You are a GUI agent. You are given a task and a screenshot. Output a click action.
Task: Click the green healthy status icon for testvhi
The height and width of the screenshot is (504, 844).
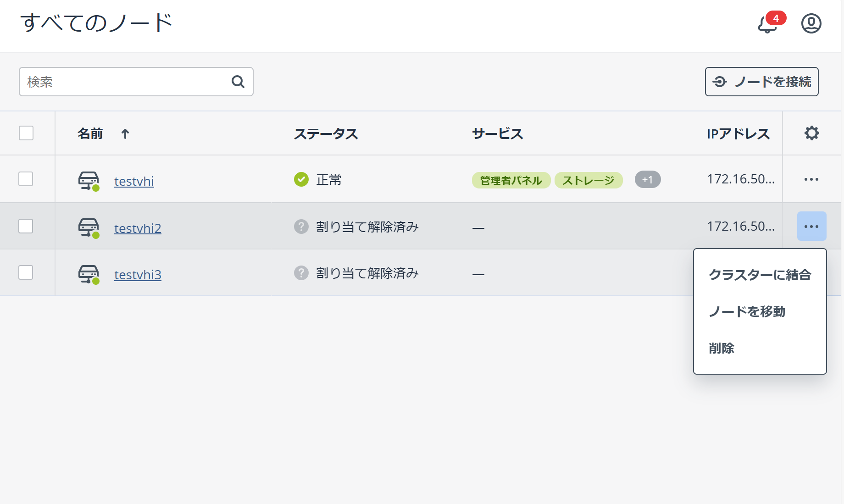(x=301, y=179)
